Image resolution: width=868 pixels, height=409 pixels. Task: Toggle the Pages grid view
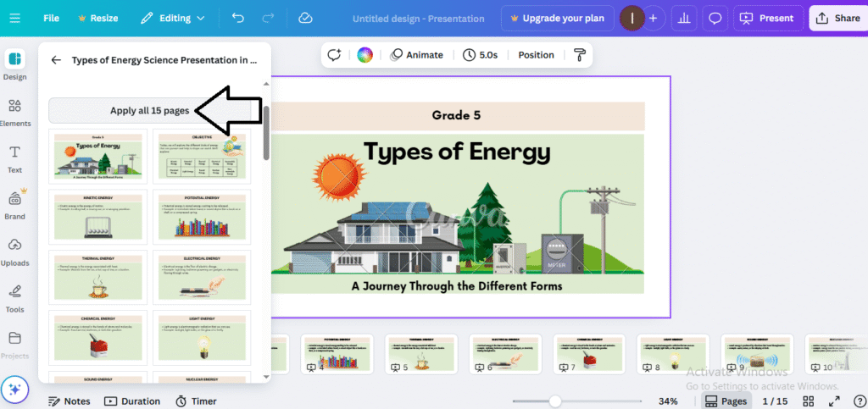[726, 401]
